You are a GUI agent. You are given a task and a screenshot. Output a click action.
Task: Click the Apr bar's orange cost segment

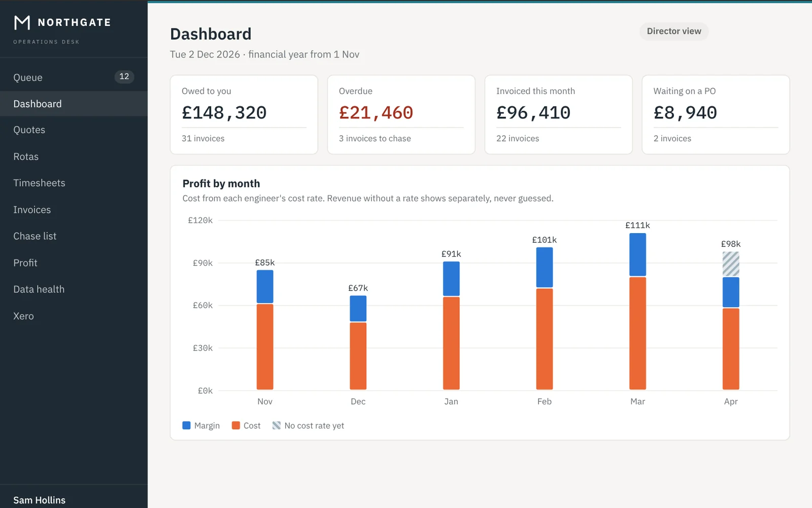(731, 349)
